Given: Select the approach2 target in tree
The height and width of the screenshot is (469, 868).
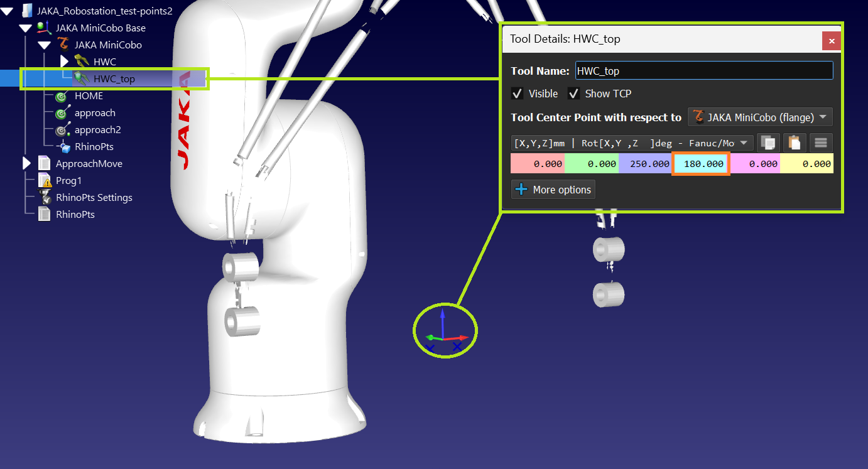Looking at the screenshot, I should coord(97,130).
